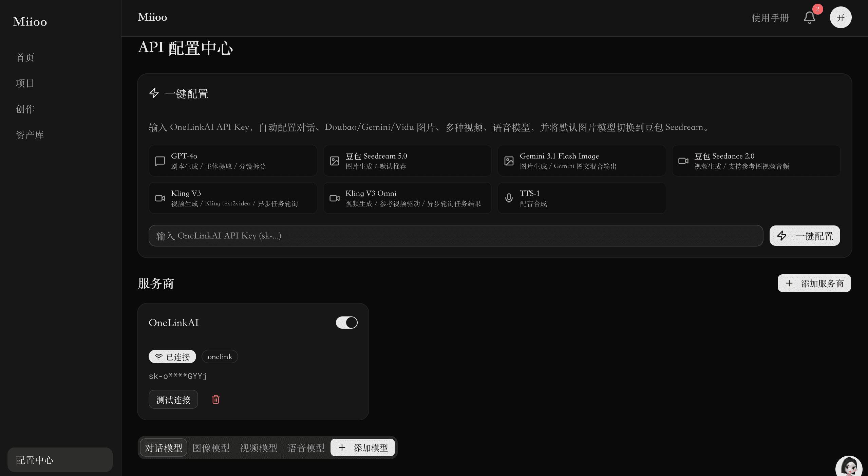868x476 pixels.
Task: Click the Kling V3 model name
Action: (186, 193)
